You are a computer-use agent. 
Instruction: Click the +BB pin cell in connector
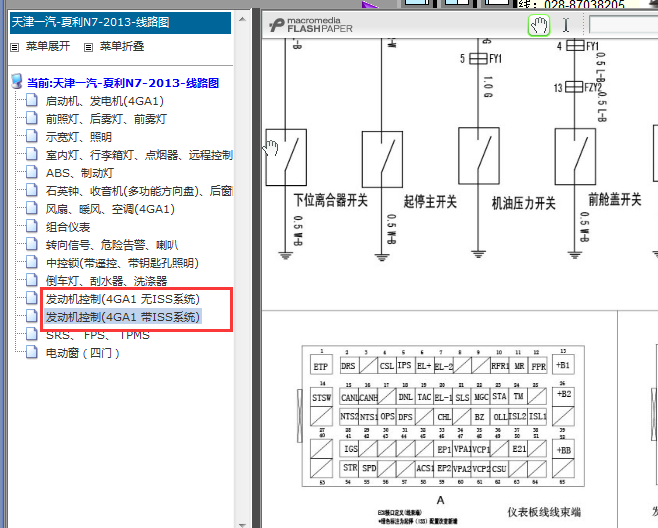[x=563, y=450]
